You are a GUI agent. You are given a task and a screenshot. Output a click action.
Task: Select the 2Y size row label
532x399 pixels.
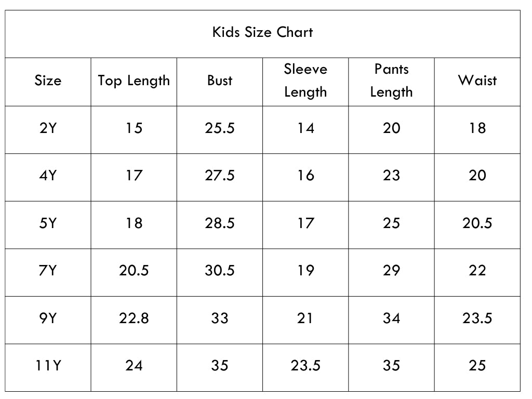click(x=48, y=128)
